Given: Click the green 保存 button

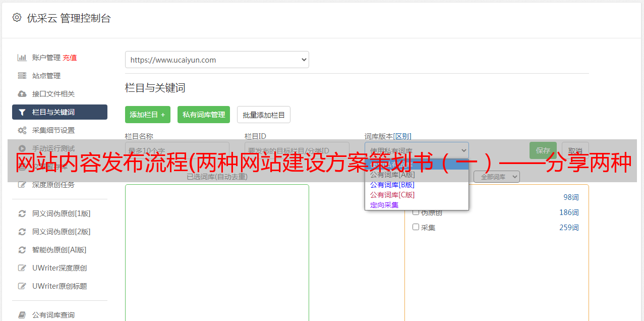Looking at the screenshot, I should pyautogui.click(x=543, y=150).
